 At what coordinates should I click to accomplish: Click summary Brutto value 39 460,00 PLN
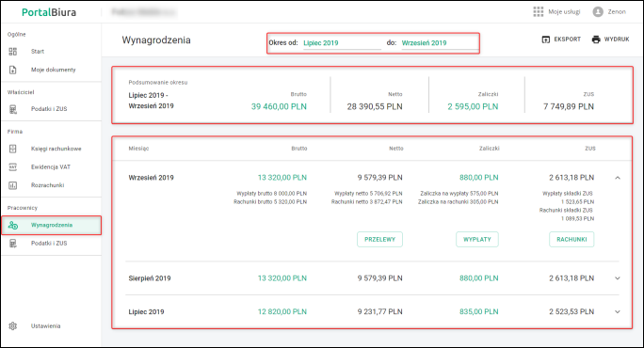(279, 106)
